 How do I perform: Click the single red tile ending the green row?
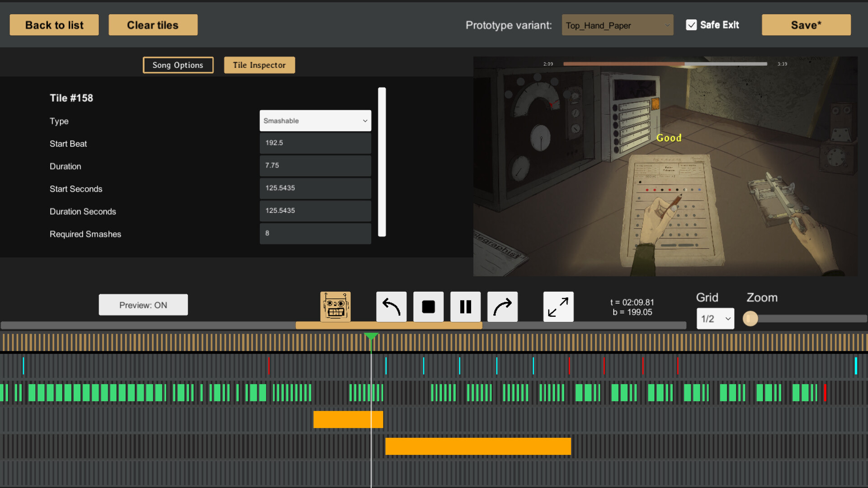825,393
